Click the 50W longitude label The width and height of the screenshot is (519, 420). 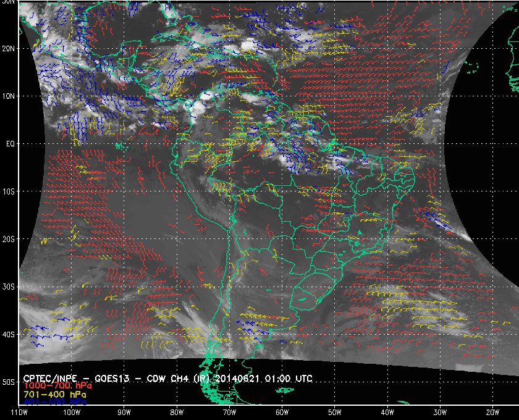click(335, 413)
